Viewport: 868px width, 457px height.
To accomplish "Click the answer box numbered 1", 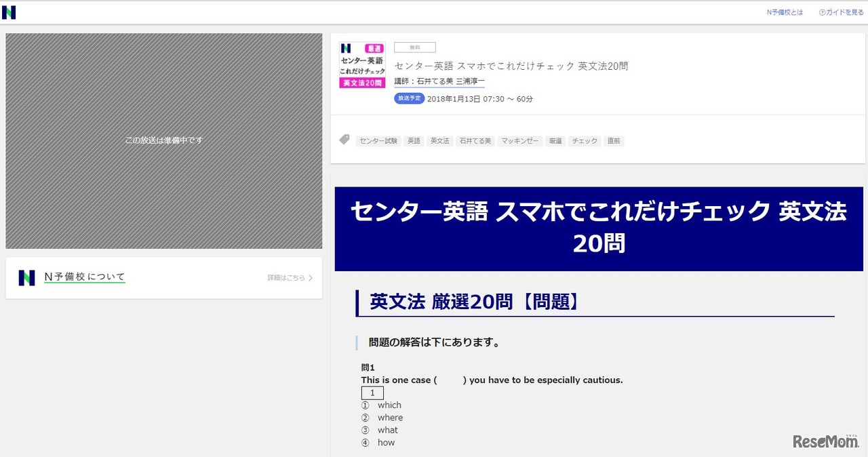I will tap(372, 393).
